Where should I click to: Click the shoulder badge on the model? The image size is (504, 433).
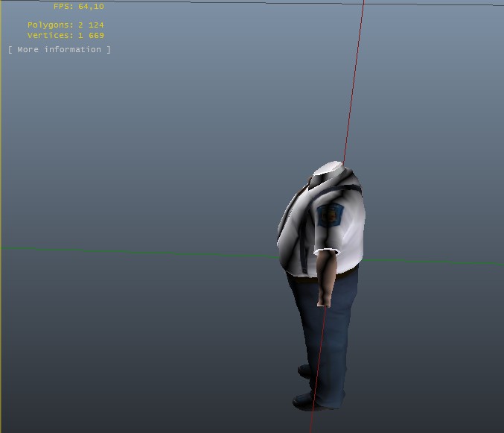(x=330, y=215)
